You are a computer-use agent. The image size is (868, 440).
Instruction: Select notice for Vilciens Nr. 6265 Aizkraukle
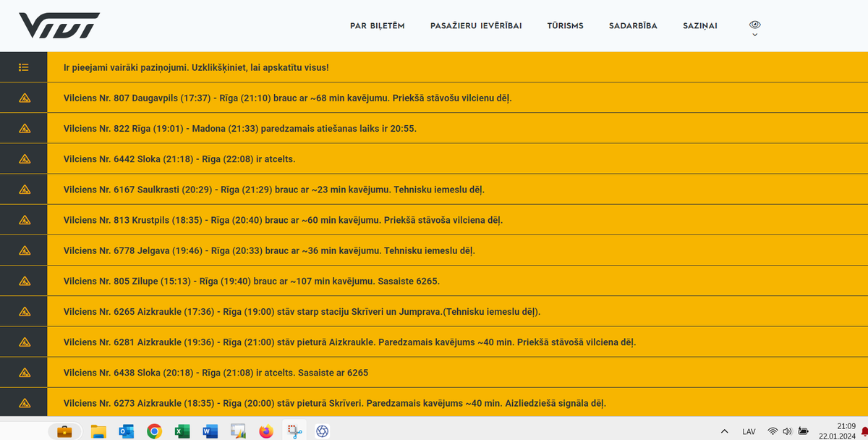coord(457,312)
